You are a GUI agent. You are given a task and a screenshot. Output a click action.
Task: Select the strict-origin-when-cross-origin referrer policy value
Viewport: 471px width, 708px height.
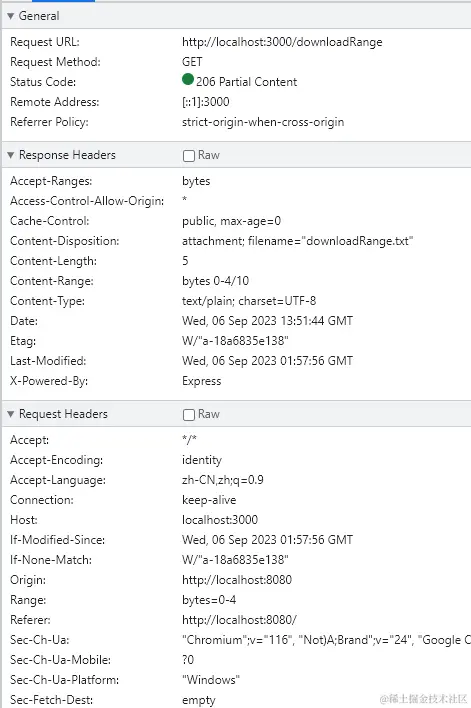click(263, 122)
